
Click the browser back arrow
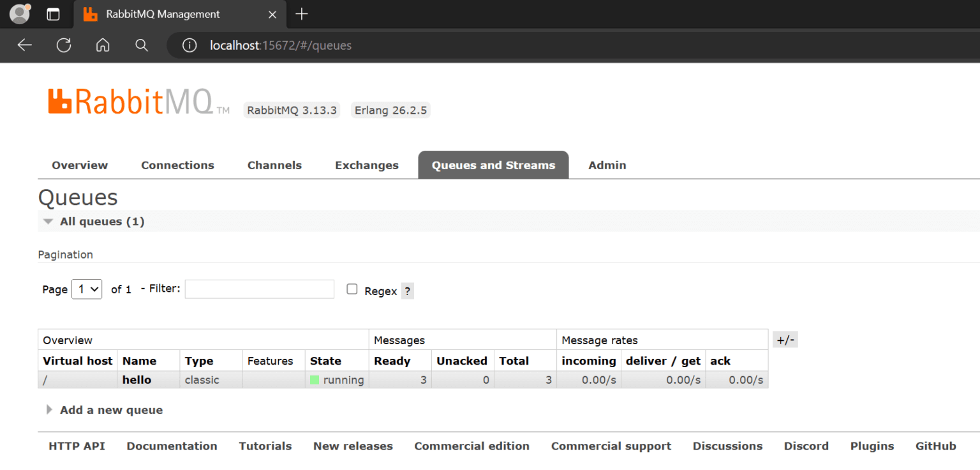[x=24, y=45]
